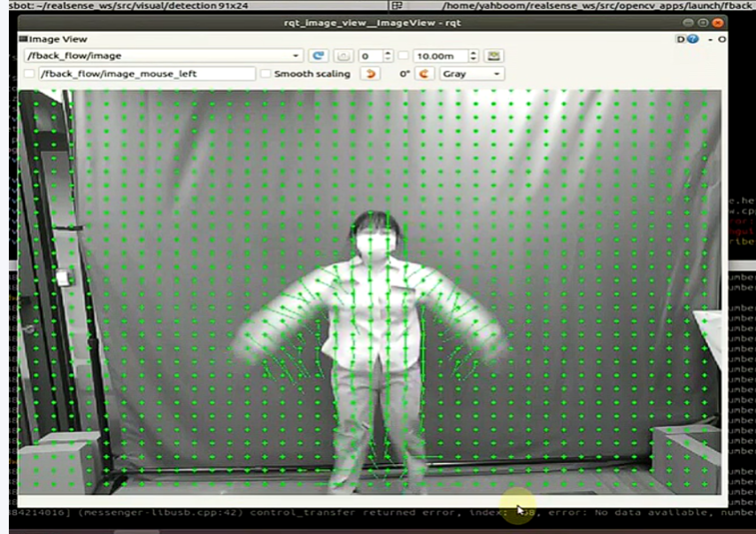Increase the zoom spinbox value showing 0
The height and width of the screenshot is (534, 756).
click(x=388, y=52)
